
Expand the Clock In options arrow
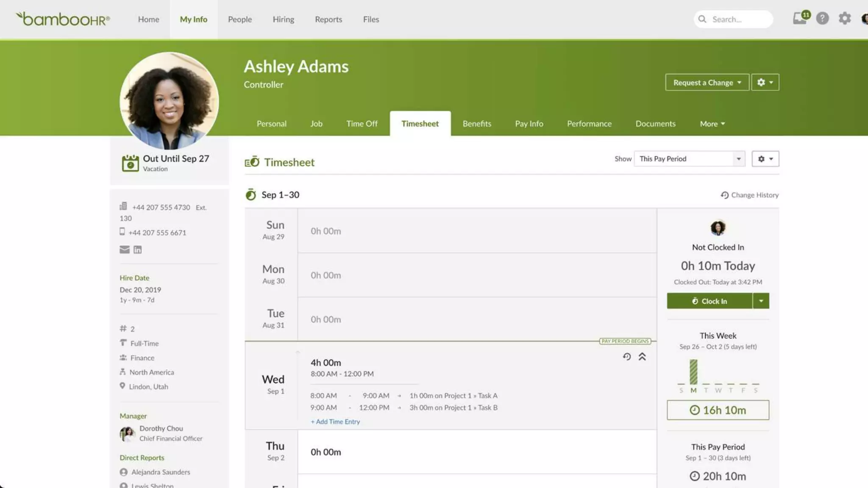[761, 301]
